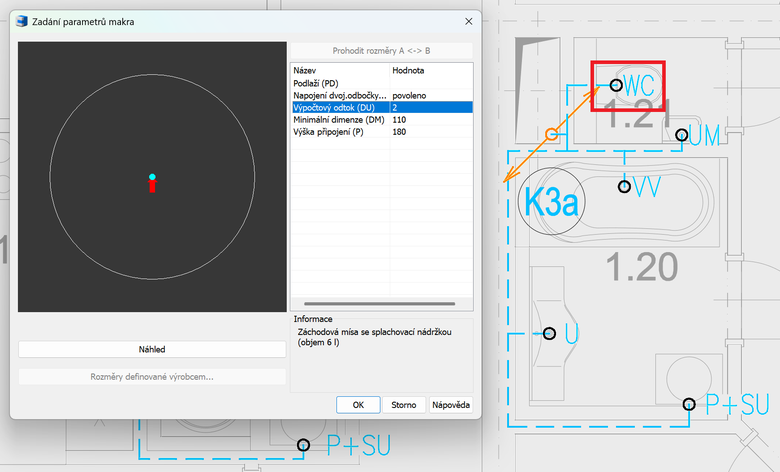Click the K3a stack circle label
The image size is (780, 472).
pos(551,201)
